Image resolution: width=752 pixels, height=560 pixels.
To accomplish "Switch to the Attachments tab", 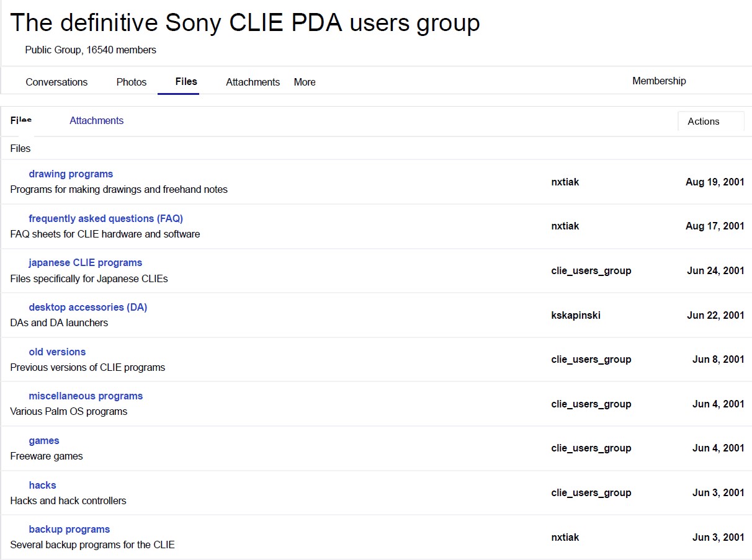I will [x=253, y=82].
